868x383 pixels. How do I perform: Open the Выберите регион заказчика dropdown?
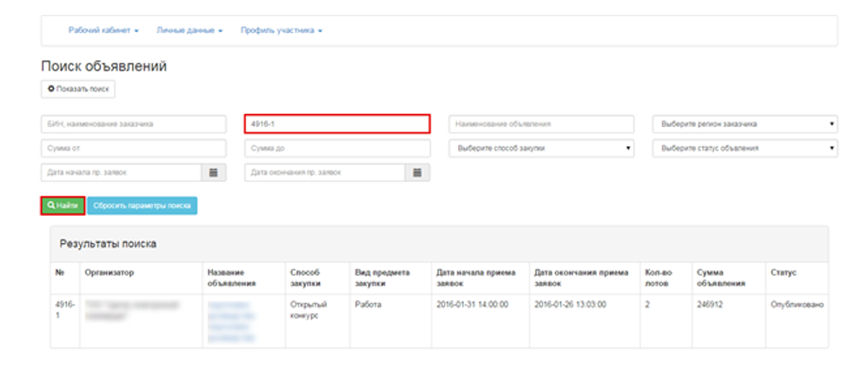[745, 124]
